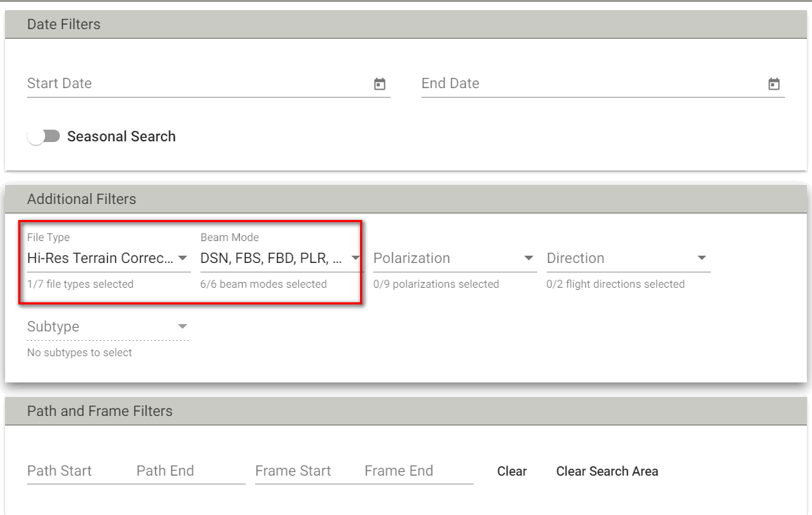This screenshot has width=812, height=515.
Task: Click the Frame End field
Action: point(417,471)
